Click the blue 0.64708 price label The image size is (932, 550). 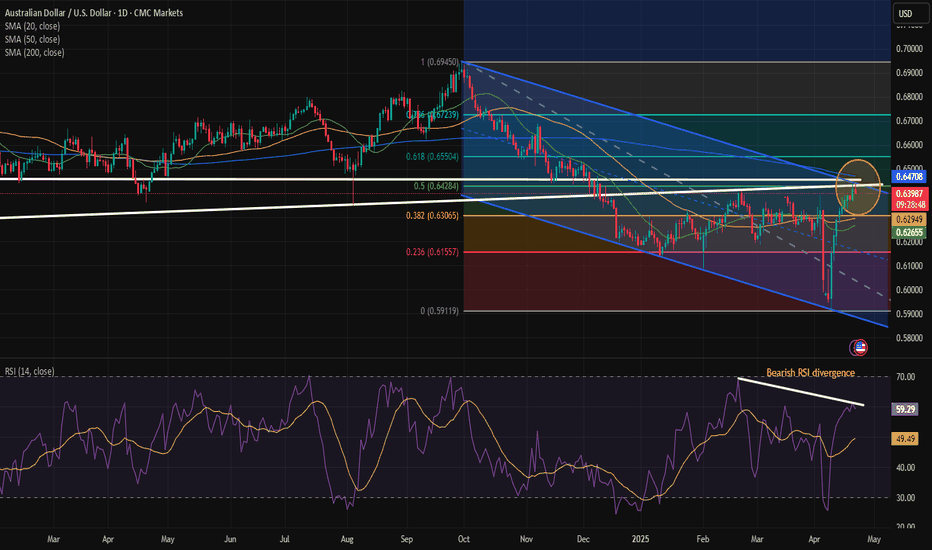[909, 177]
